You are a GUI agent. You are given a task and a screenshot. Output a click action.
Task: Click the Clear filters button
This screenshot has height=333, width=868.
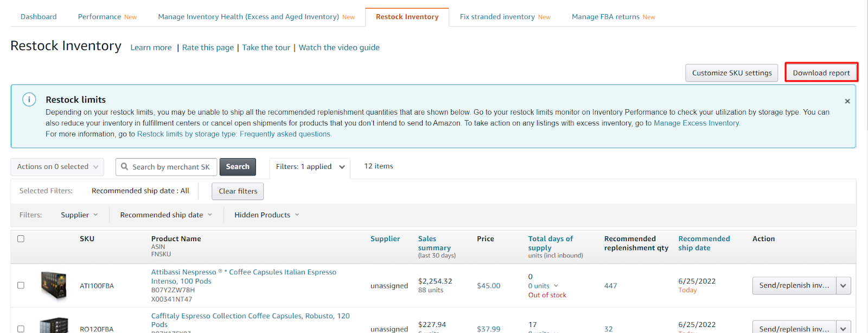238,191
